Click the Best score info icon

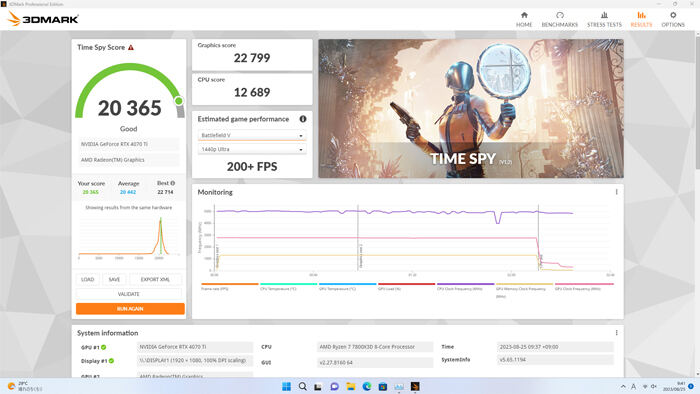[x=173, y=183]
